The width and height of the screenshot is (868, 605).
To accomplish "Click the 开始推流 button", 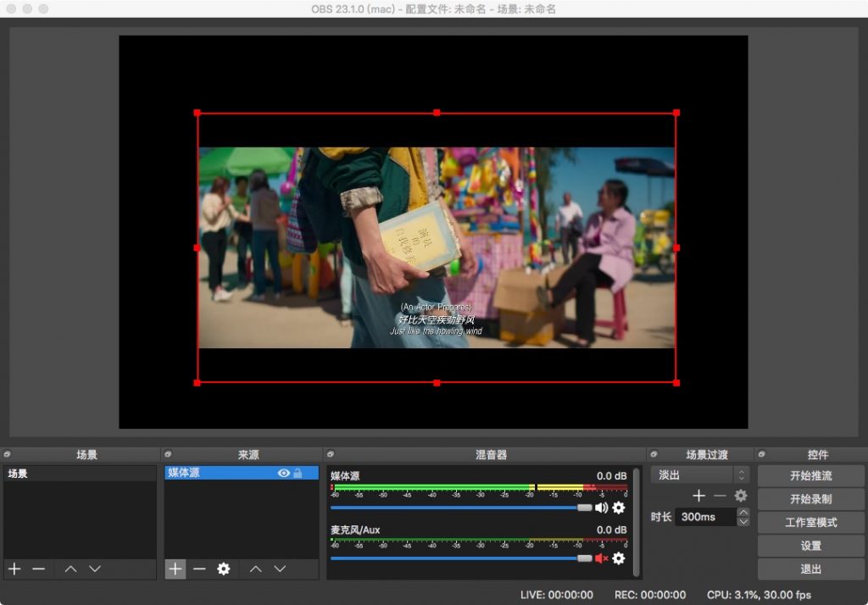I will (x=810, y=475).
